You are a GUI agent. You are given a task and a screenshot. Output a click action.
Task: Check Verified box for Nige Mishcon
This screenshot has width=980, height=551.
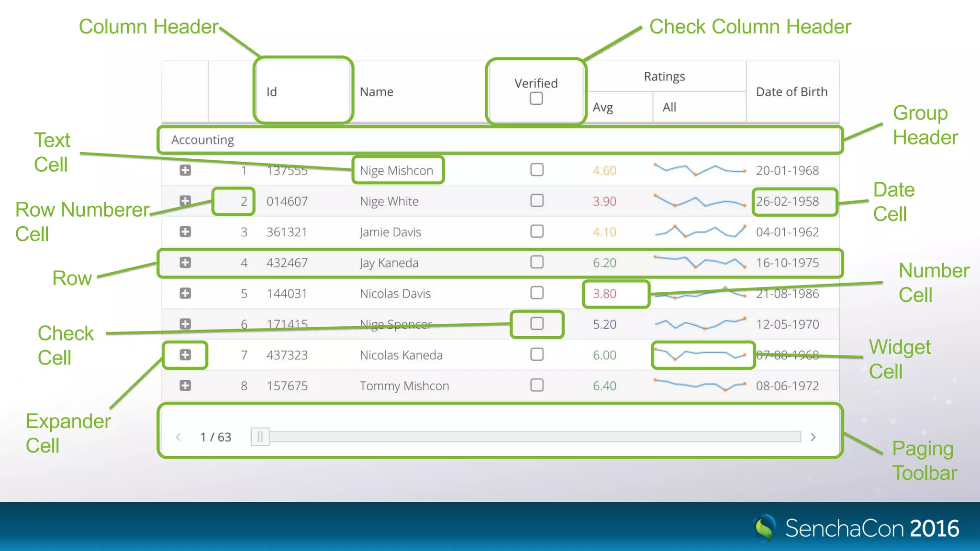coord(537,170)
